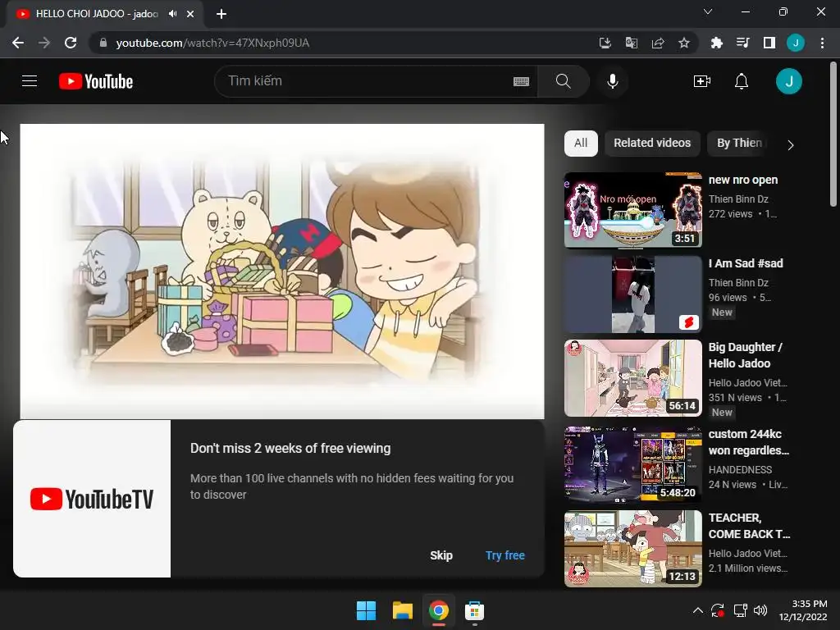Open the I Am Sad #sad thumbnail

[x=632, y=294]
